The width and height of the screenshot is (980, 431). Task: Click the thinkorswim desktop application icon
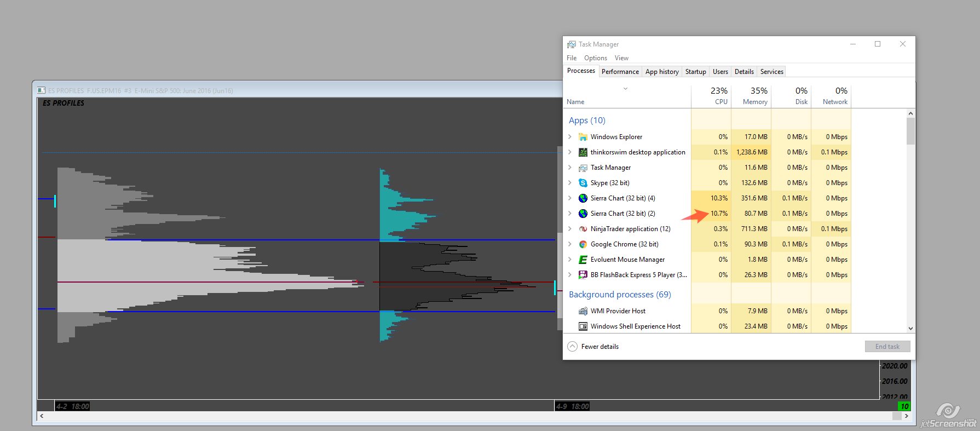583,152
